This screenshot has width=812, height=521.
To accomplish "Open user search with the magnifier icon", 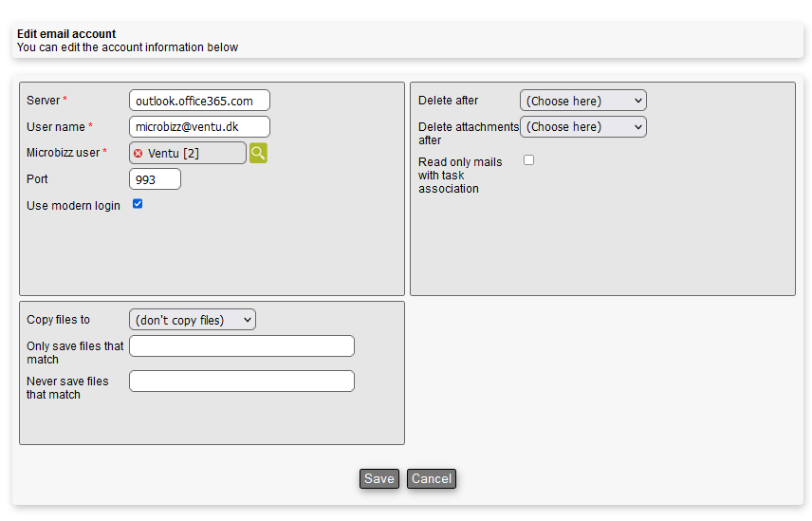I will (x=258, y=153).
